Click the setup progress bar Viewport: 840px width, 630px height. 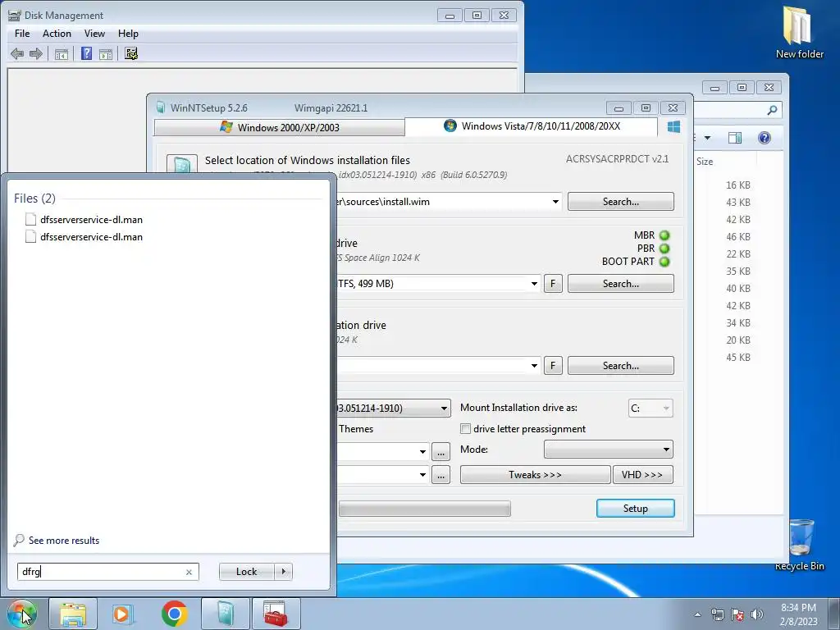point(424,509)
